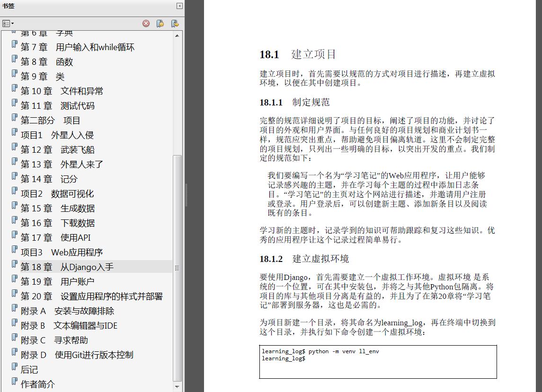542x392 pixels.
Task: Open bookmark 附录 A 安装与故障排除
Action: point(67,311)
